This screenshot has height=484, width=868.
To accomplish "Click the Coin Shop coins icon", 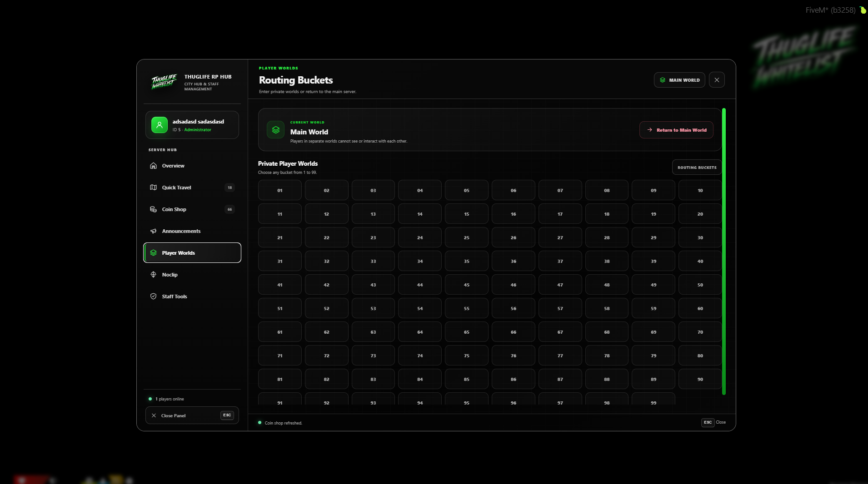I will coord(153,209).
